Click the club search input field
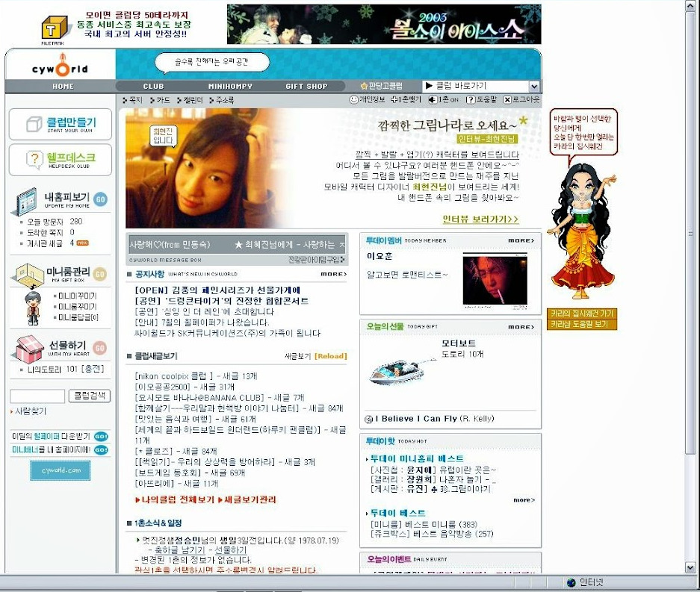The image size is (700, 592). [37, 396]
